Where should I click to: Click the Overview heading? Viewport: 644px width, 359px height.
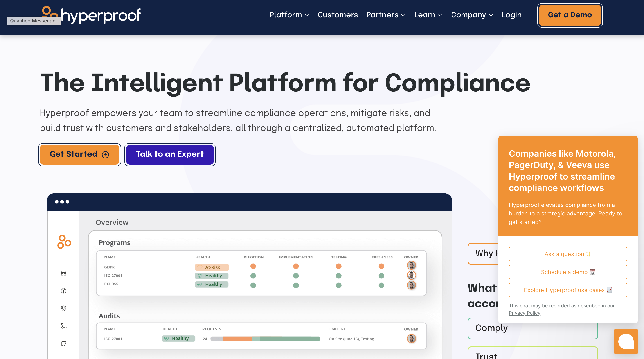click(x=112, y=222)
